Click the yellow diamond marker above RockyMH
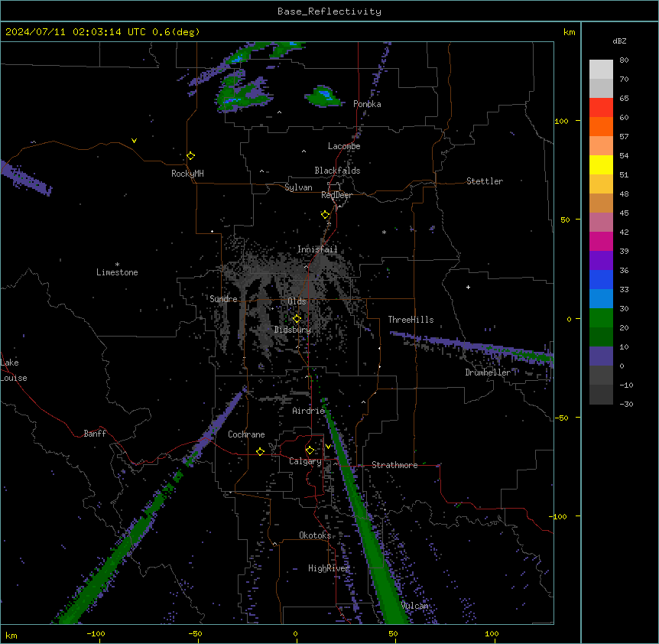Viewport: 659px width, 644px height. pos(190,156)
